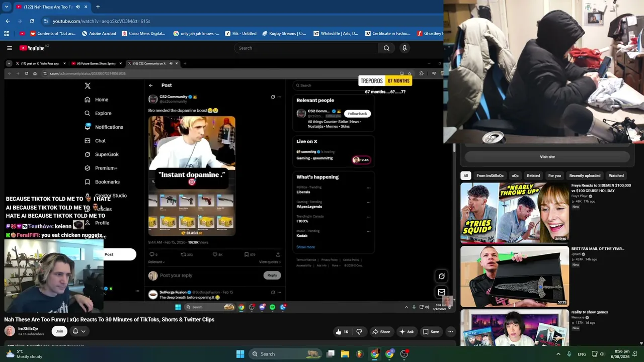
Task: Open the YouTube guide hamburger menu
Action: click(x=10, y=48)
